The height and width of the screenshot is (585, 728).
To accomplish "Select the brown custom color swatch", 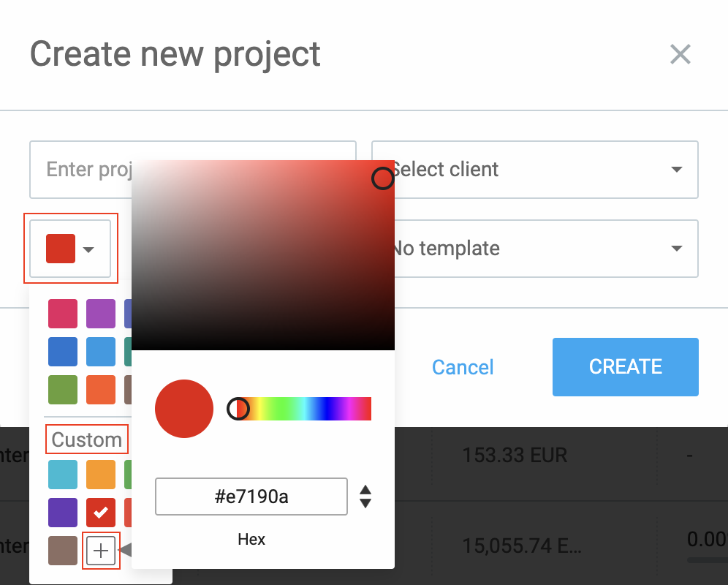I will click(x=63, y=551).
